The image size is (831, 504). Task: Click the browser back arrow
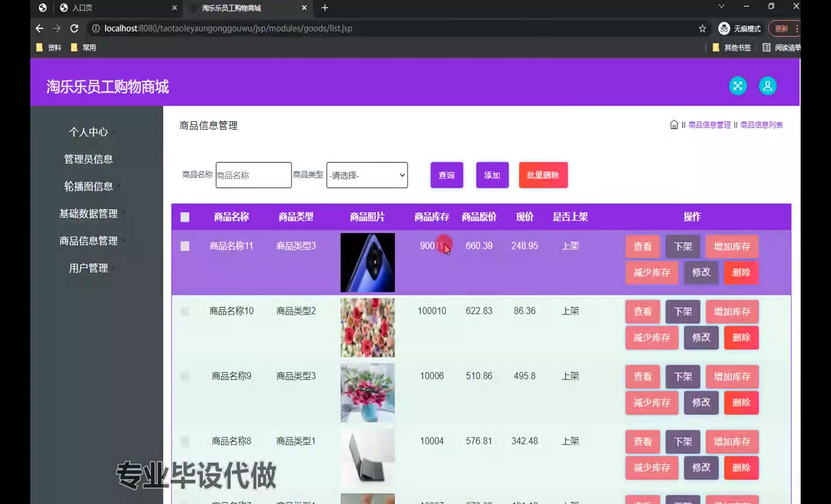coord(40,29)
